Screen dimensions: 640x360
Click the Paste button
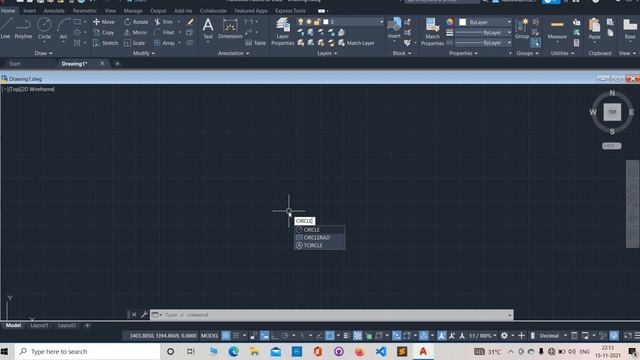(594, 29)
